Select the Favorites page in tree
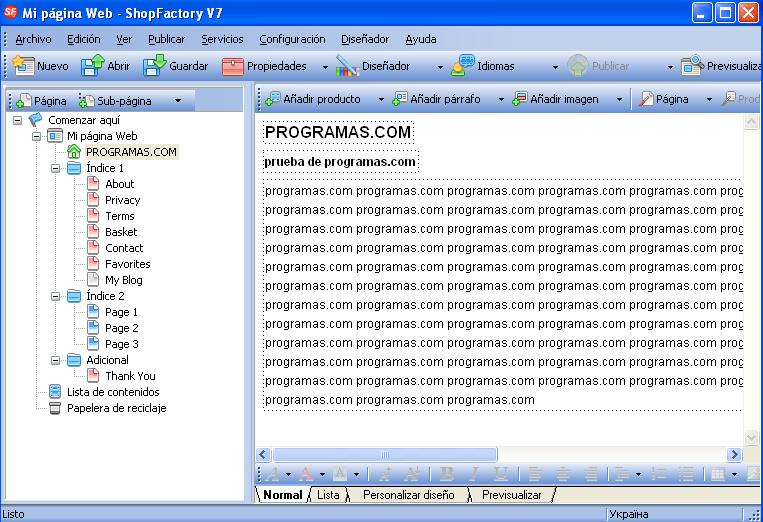Image resolution: width=763 pixels, height=522 pixels. 127,264
